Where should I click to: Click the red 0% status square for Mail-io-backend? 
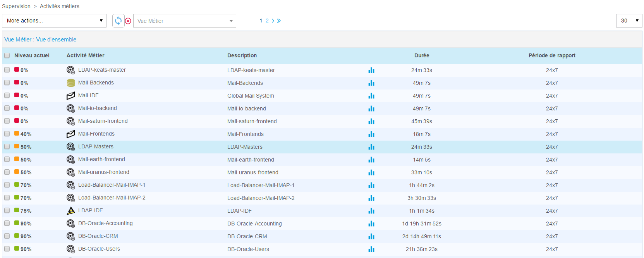[x=17, y=108]
